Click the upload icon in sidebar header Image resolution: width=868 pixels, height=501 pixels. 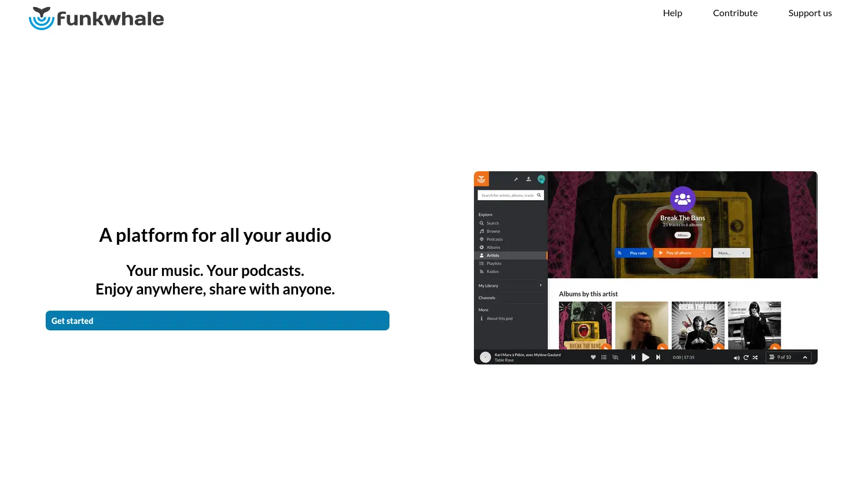pos(528,179)
